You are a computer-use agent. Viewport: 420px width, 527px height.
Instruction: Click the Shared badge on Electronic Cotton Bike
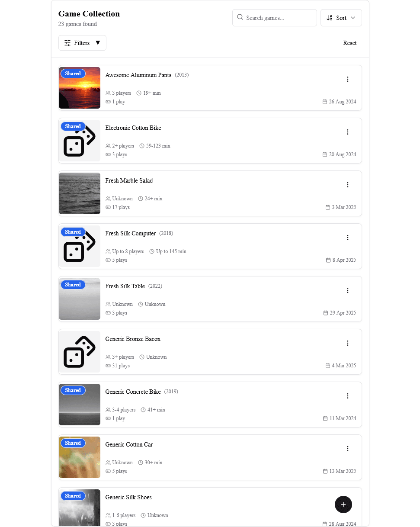(73, 126)
